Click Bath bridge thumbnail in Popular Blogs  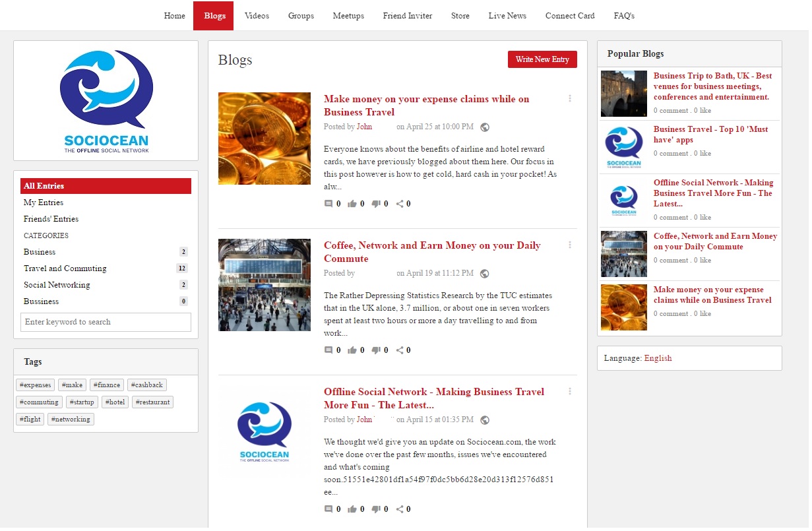point(624,94)
